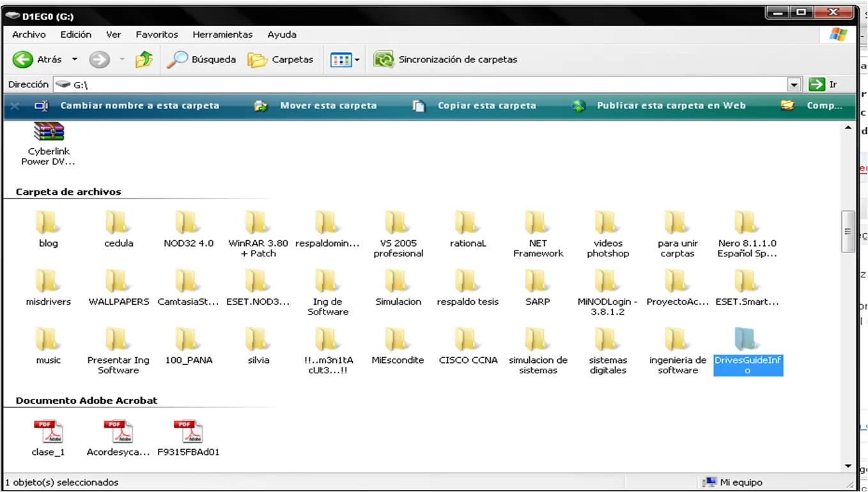The width and height of the screenshot is (868, 492).
Task: Open the Búsqueda search tool
Action: pyautogui.click(x=201, y=59)
